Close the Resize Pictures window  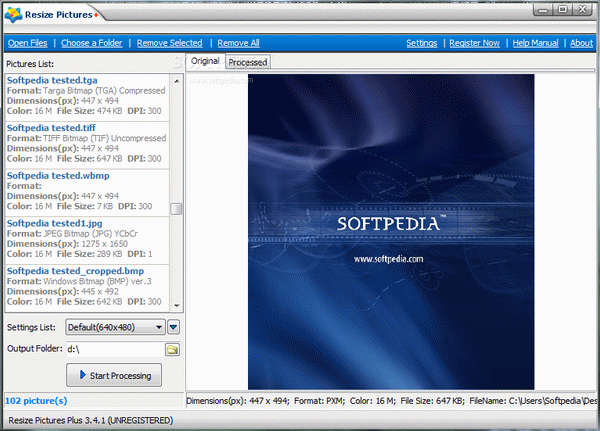pyautogui.click(x=582, y=10)
